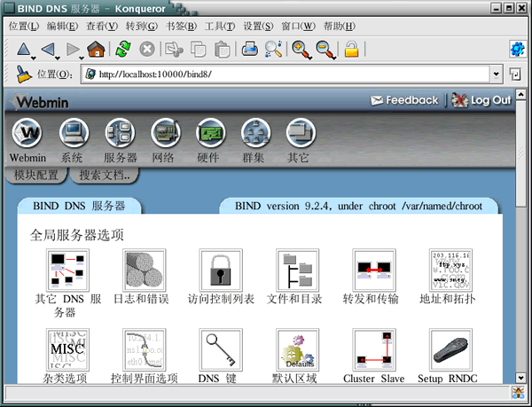
Task: Open the 转到(G) menu
Action: [x=142, y=27]
